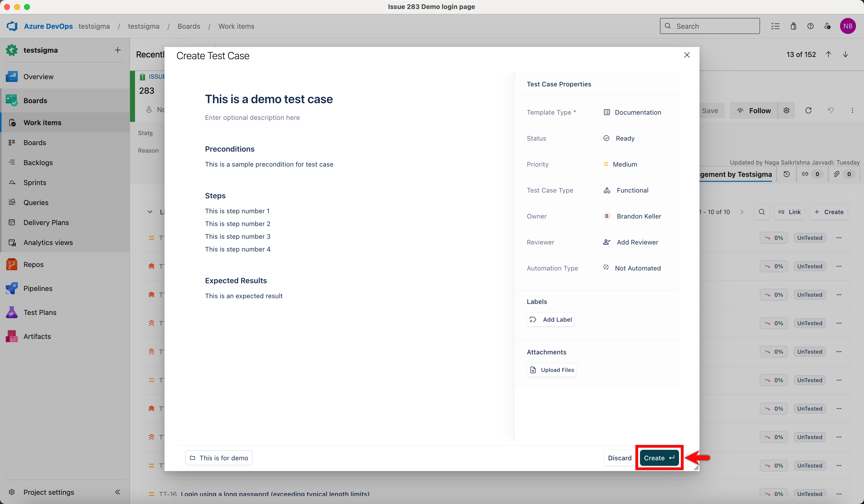Open Test Plans in sidebar
Image resolution: width=864 pixels, height=504 pixels.
click(39, 312)
